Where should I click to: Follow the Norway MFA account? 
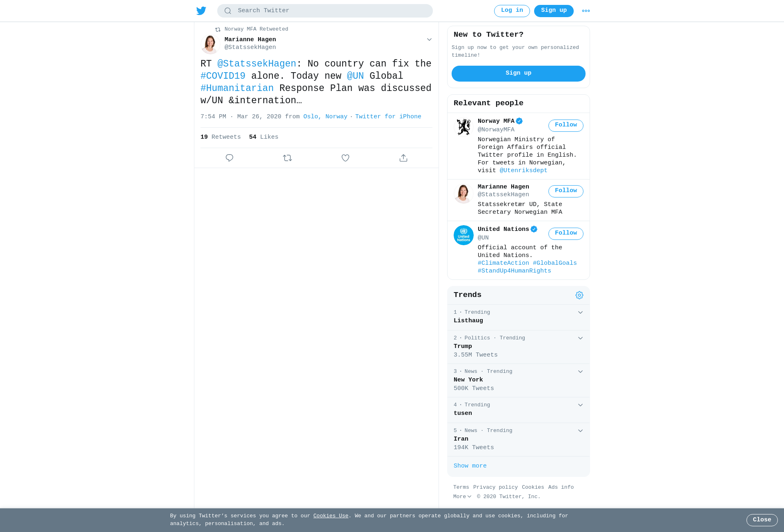[566, 125]
